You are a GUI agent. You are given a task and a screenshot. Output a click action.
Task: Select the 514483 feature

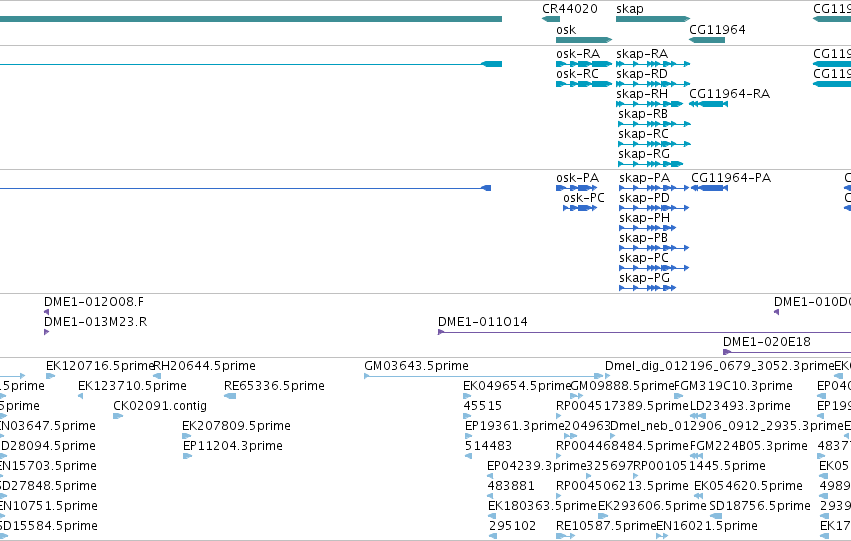point(468,456)
